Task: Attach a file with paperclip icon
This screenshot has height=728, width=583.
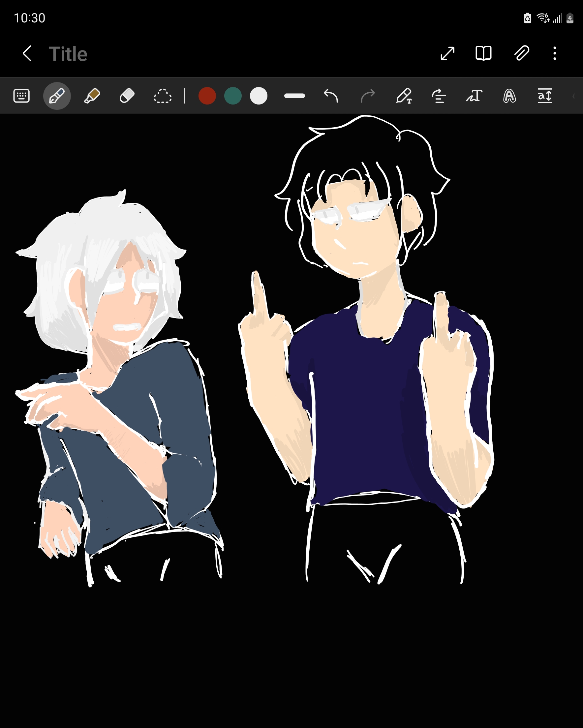Action: [x=522, y=53]
